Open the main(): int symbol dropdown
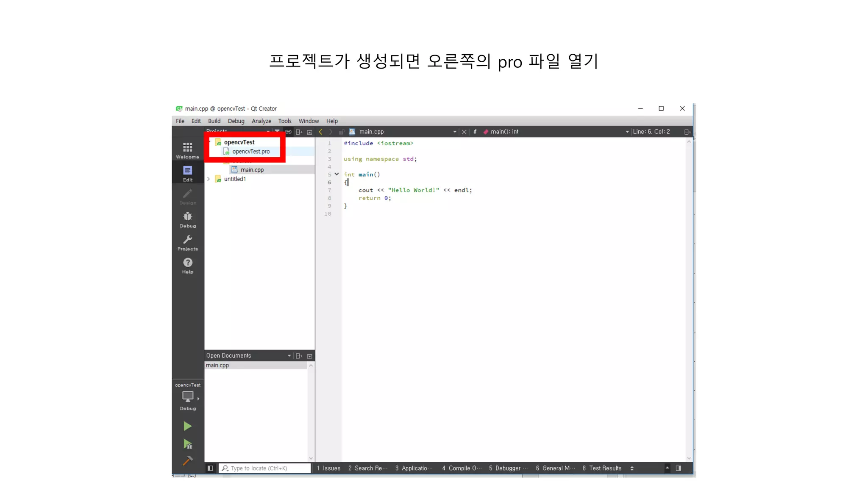 pyautogui.click(x=627, y=132)
